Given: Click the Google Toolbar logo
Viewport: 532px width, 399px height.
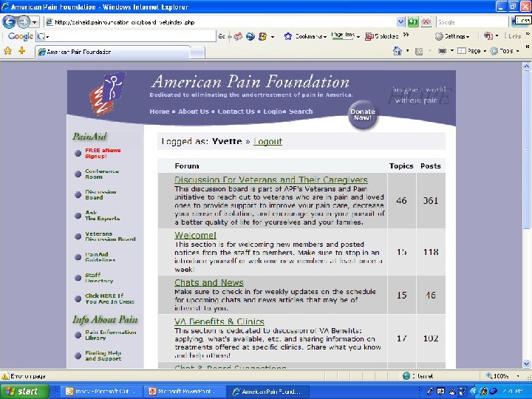Looking at the screenshot, I should point(21,36).
